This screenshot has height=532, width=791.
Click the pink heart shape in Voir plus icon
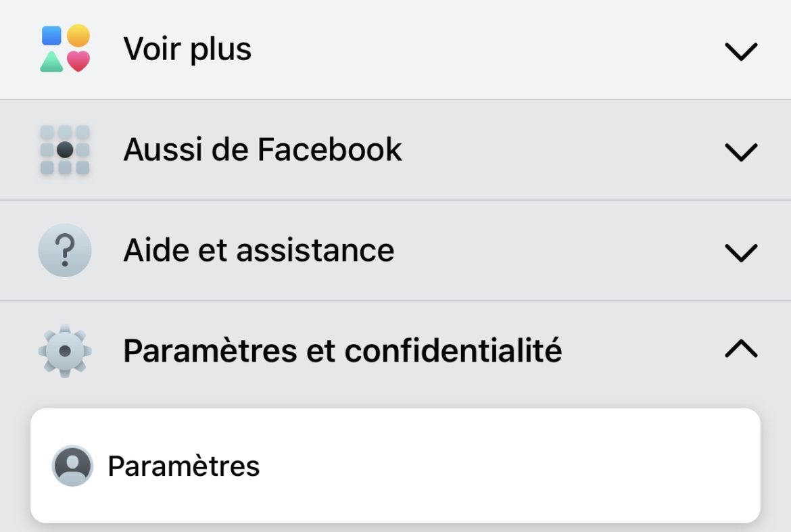tap(78, 62)
